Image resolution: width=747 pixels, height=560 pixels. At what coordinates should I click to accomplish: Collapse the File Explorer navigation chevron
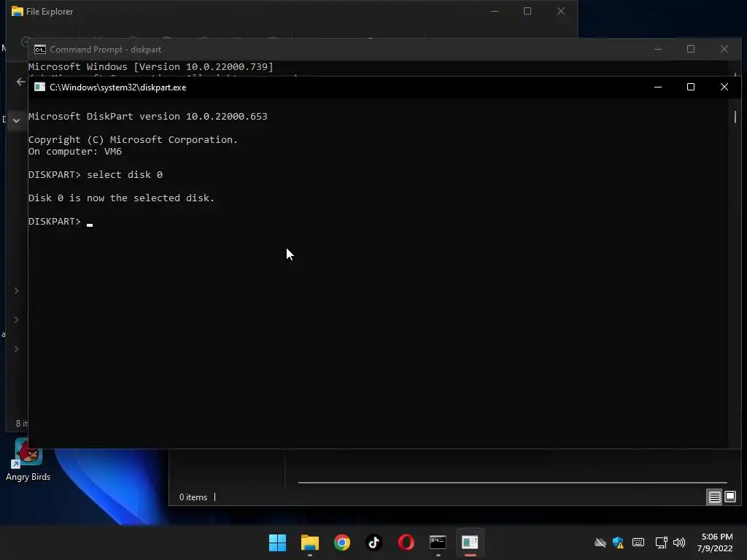coord(16,120)
